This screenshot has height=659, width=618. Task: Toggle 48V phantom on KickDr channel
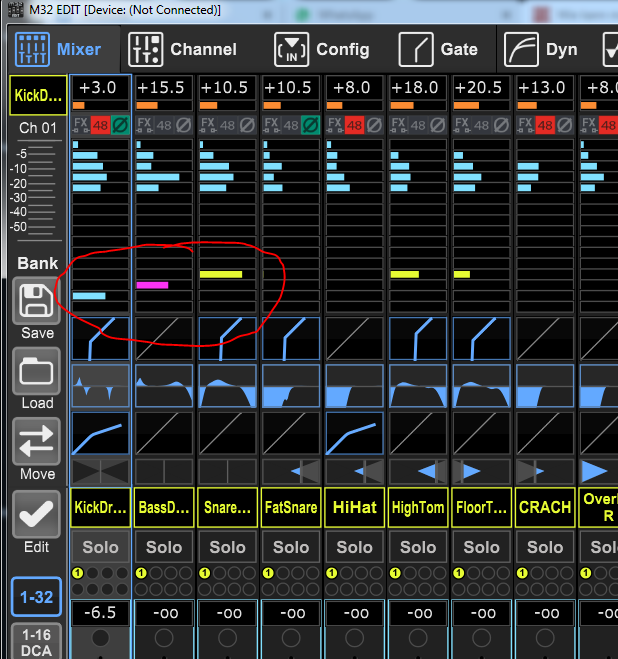[x=101, y=125]
